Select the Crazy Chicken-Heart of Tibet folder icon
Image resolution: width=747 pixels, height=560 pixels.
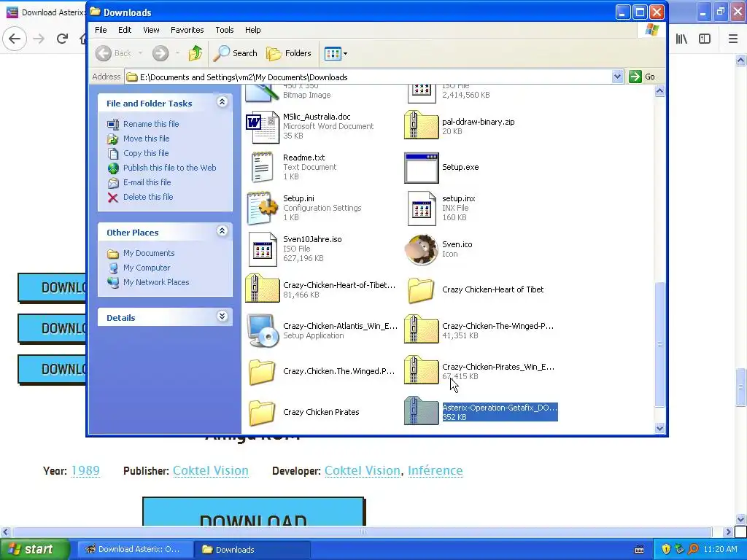(421, 290)
